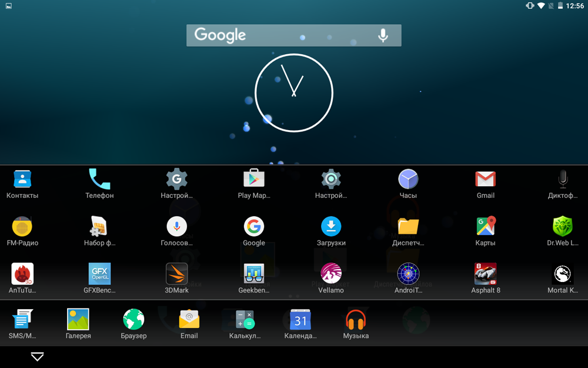The image size is (588, 368).
Task: Launch Голосовой поиск microphone app
Action: (x=176, y=227)
